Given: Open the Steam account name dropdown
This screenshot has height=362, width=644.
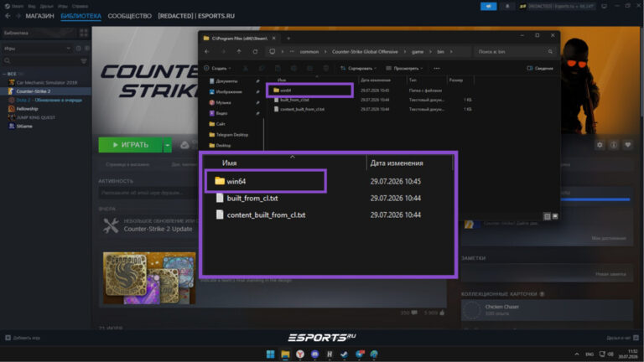Looking at the screenshot, I should coord(558,6).
